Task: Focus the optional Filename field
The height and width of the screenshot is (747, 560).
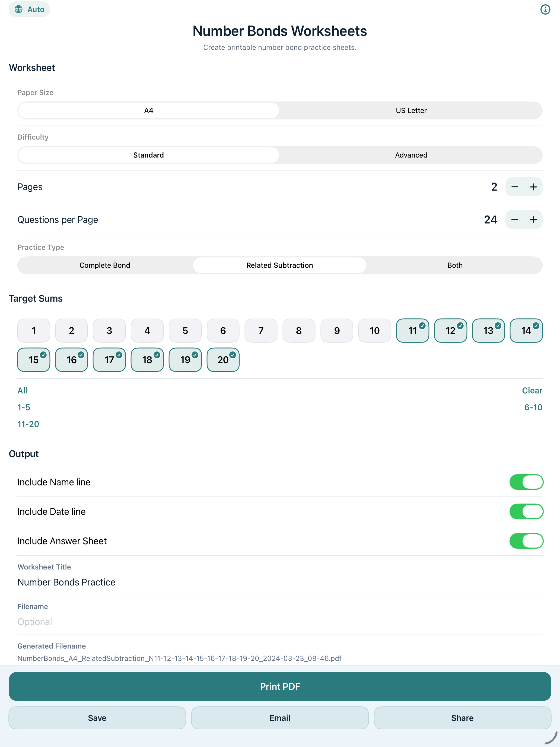Action: point(280,621)
